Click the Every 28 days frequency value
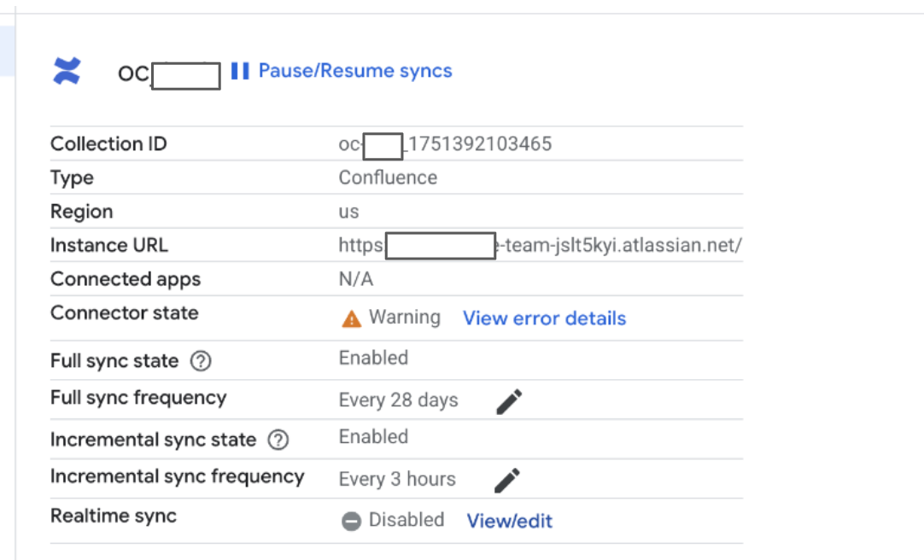 click(398, 400)
